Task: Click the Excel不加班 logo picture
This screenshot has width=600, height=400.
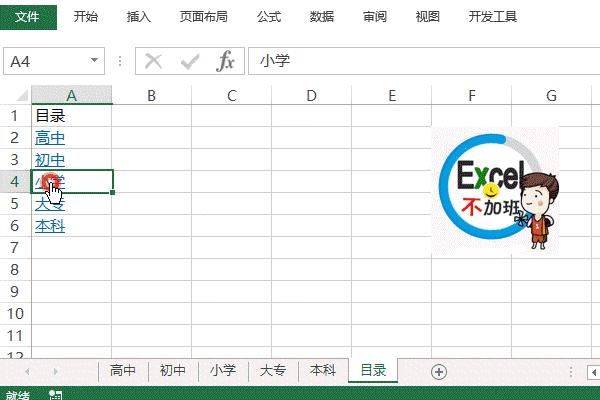Action: pyautogui.click(x=495, y=190)
